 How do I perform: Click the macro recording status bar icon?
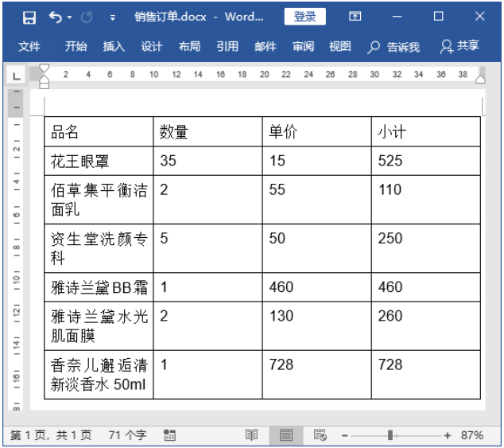(x=169, y=435)
